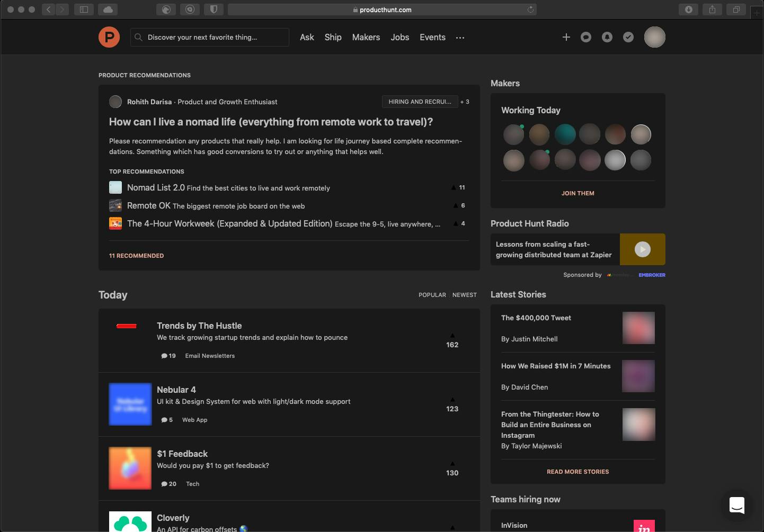
Task: Open comments on Trends by The Hustle
Action: pyautogui.click(x=168, y=356)
